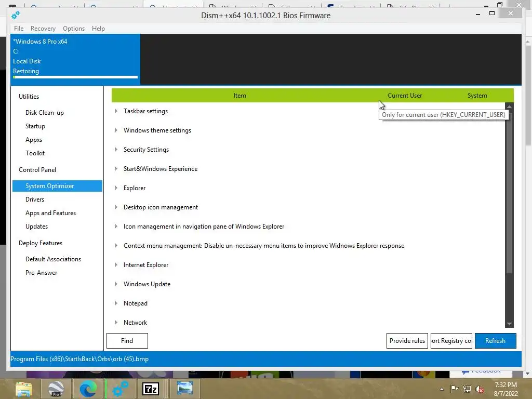Open Microsoft Edge in the taskbar
532x399 pixels.
coord(88,389)
